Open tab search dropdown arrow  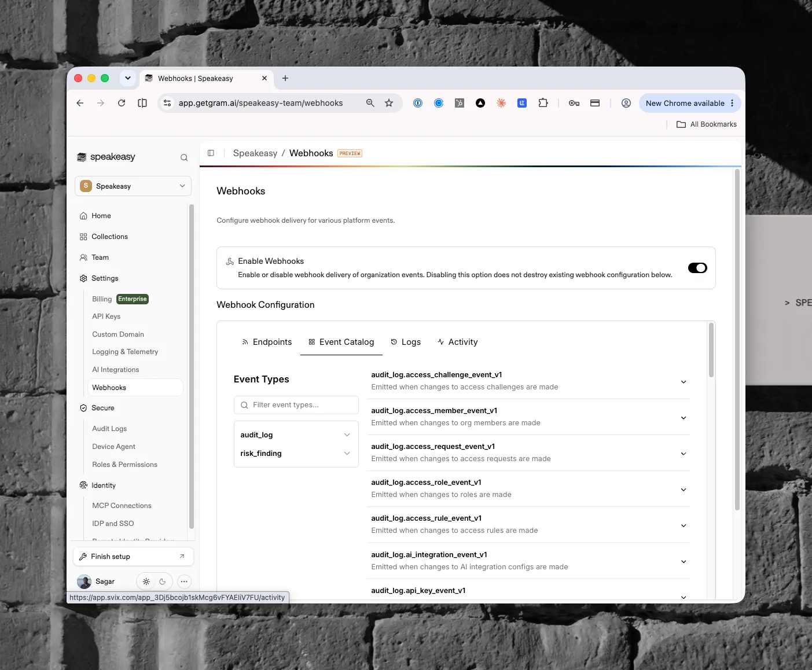tap(128, 78)
